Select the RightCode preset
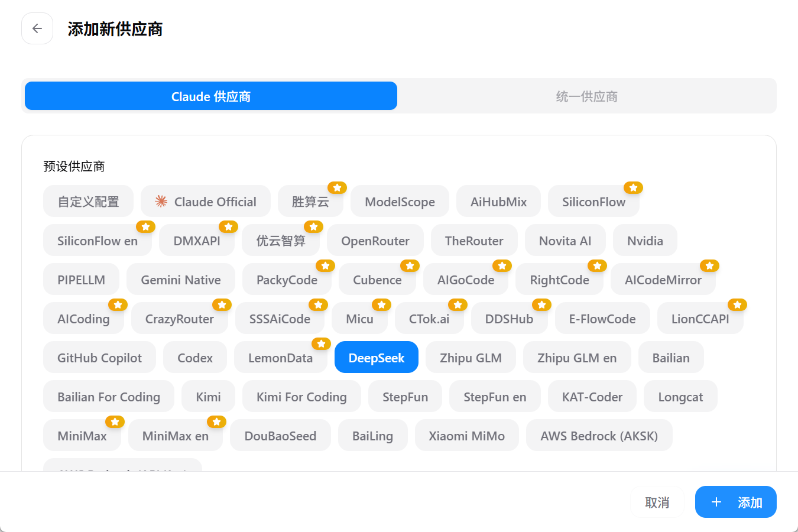The width and height of the screenshot is (798, 532). 559,280
